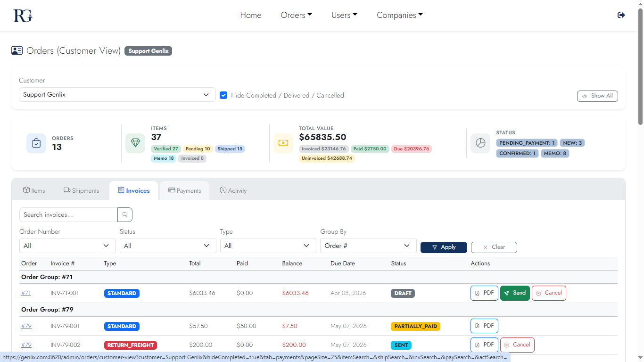644x362 pixels.
Task: Expand the Group By dropdown
Action: (368, 246)
